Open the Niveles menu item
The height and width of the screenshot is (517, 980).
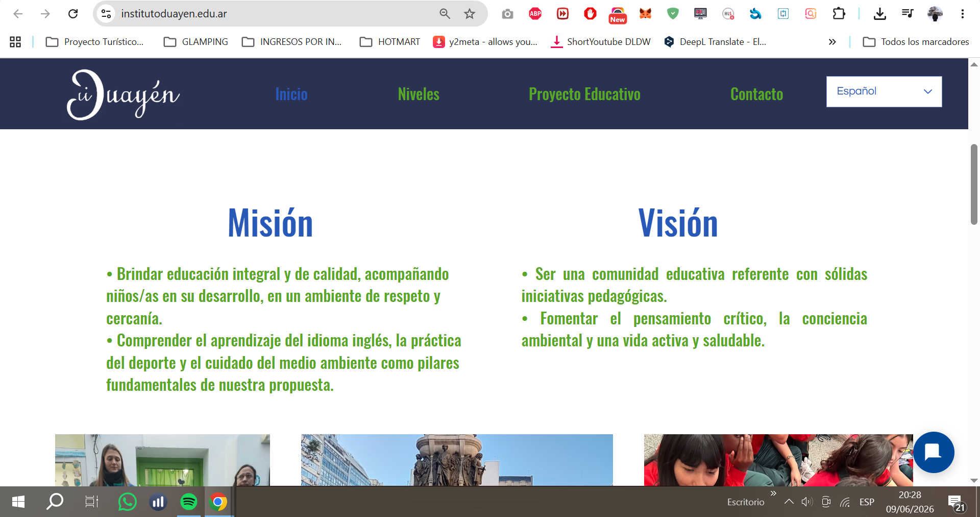click(x=419, y=94)
